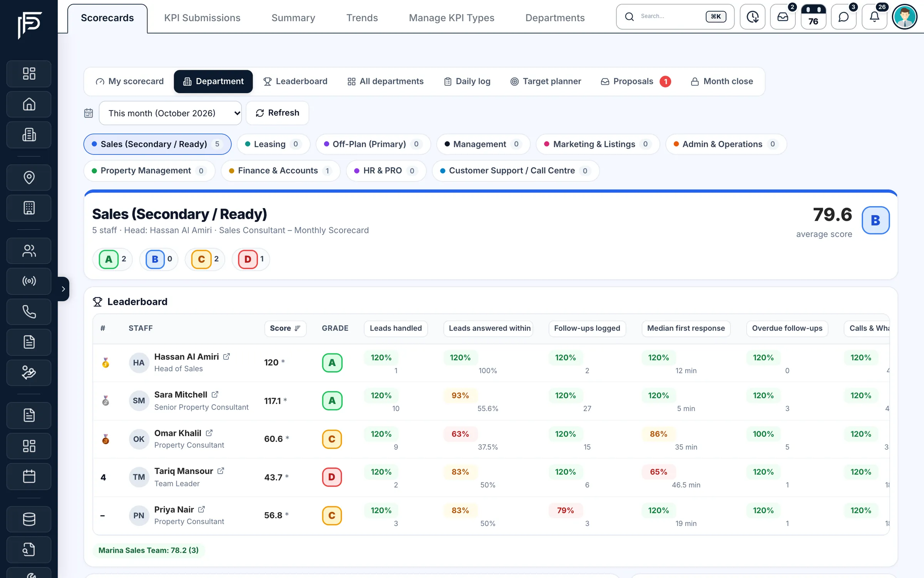Focus the Search input field

675,17
